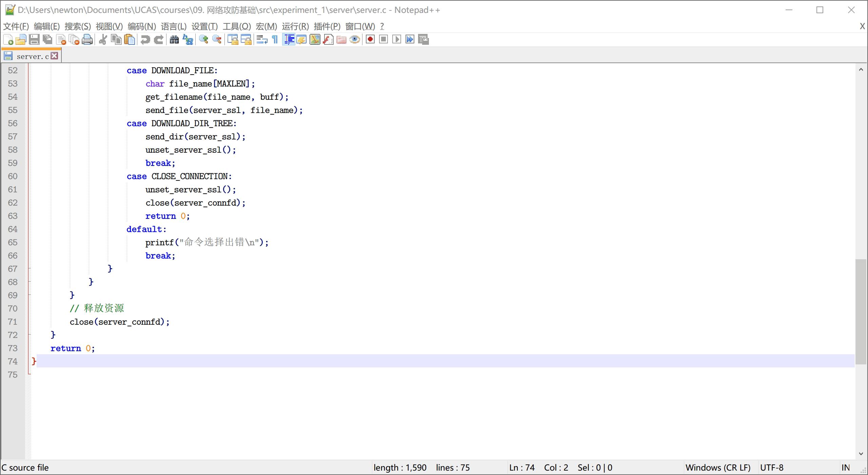The width and height of the screenshot is (868, 475).
Task: Click the Undo arrow icon
Action: (145, 40)
